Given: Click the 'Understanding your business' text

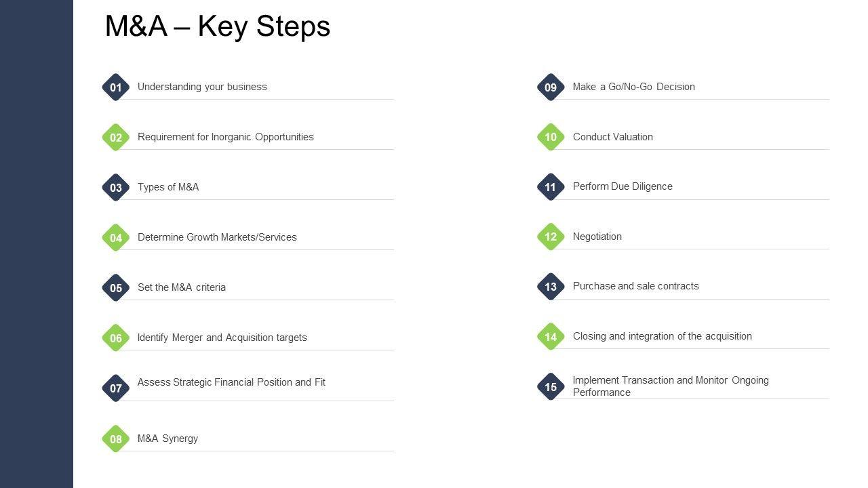Looking at the screenshot, I should [202, 87].
